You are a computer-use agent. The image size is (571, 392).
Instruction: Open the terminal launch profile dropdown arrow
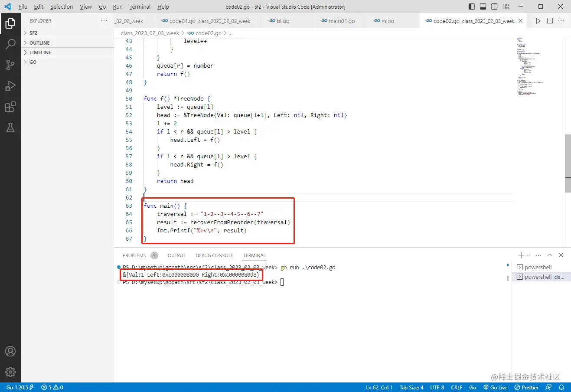[529, 255]
